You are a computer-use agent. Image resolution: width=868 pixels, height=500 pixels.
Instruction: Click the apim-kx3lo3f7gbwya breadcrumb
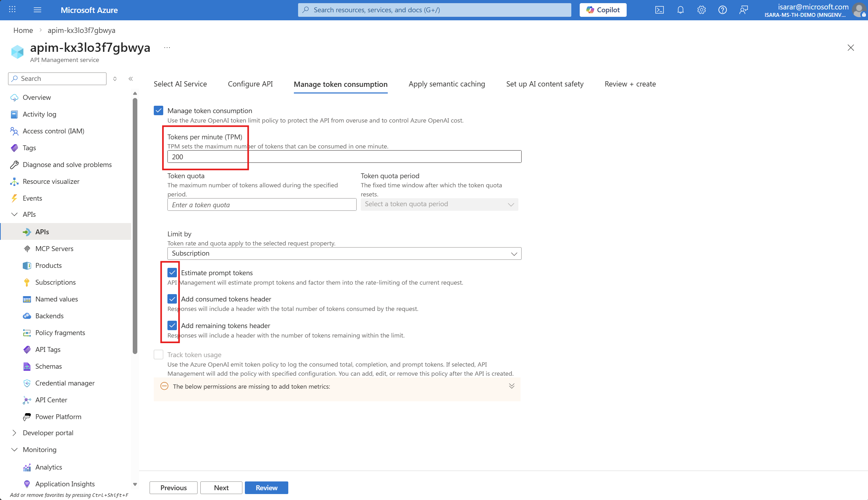coord(81,30)
